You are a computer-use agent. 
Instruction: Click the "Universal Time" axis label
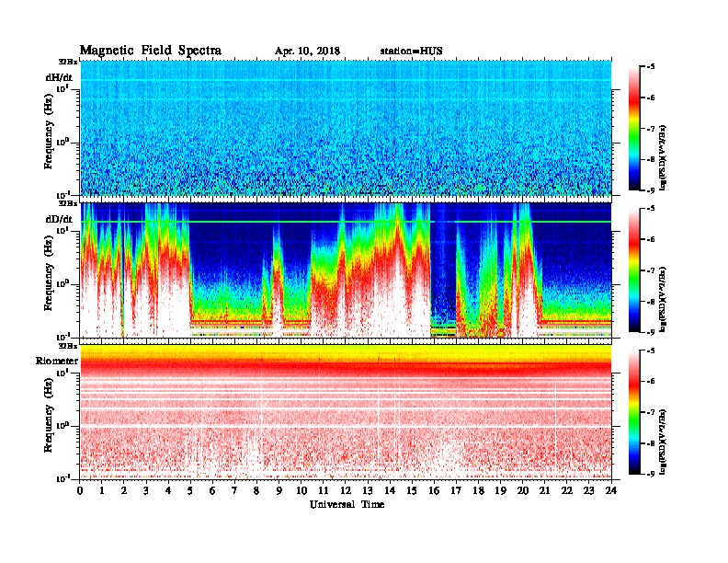347,504
